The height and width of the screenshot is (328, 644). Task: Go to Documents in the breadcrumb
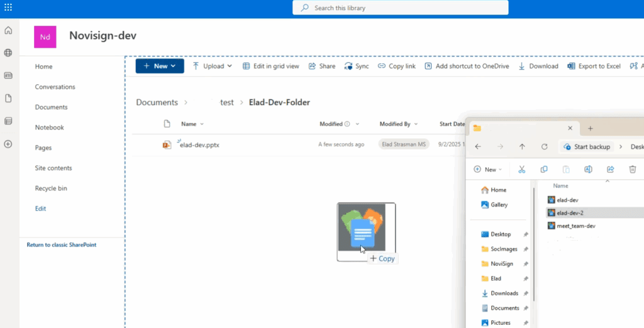157,102
